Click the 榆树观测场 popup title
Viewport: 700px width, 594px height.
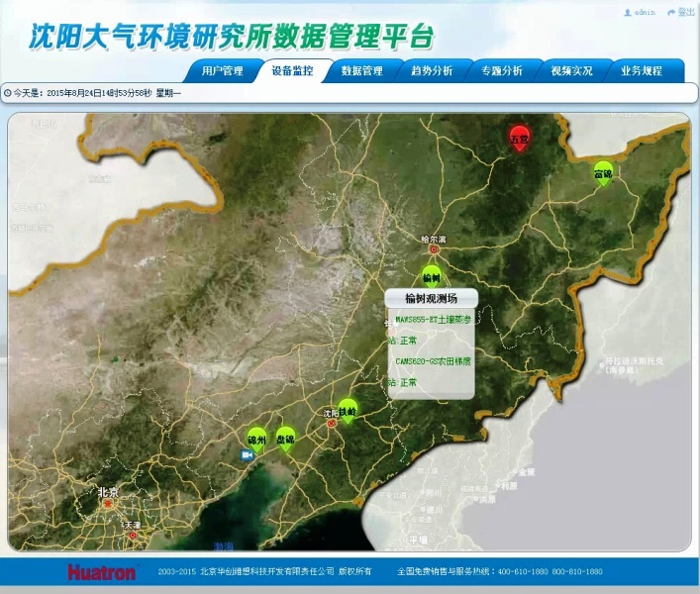point(432,298)
